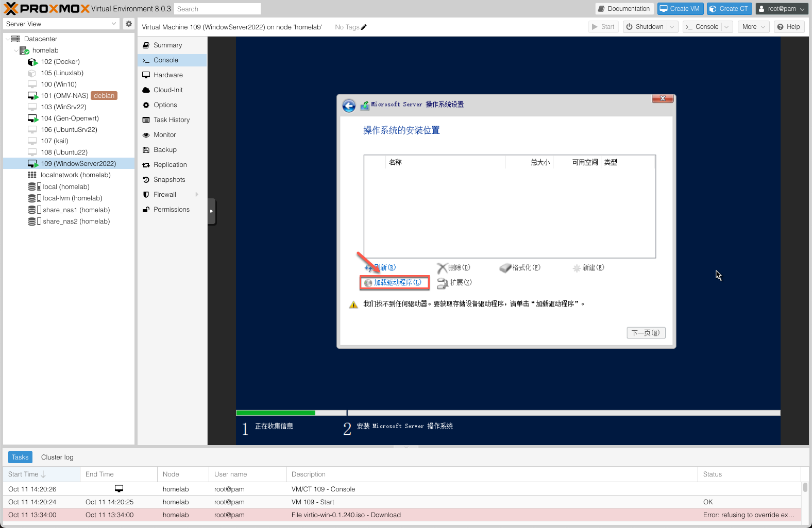The image size is (812, 528).
Task: Open the Summary tab
Action: click(x=172, y=45)
